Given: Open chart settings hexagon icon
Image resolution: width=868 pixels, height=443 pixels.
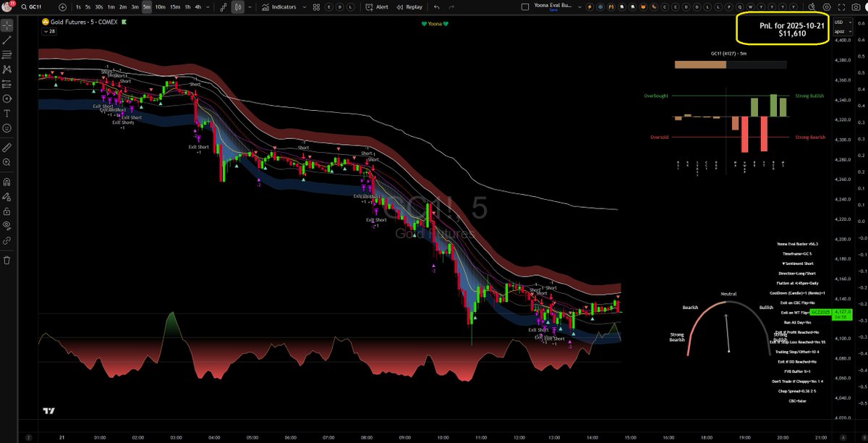Looking at the screenshot, I should click(x=828, y=7).
